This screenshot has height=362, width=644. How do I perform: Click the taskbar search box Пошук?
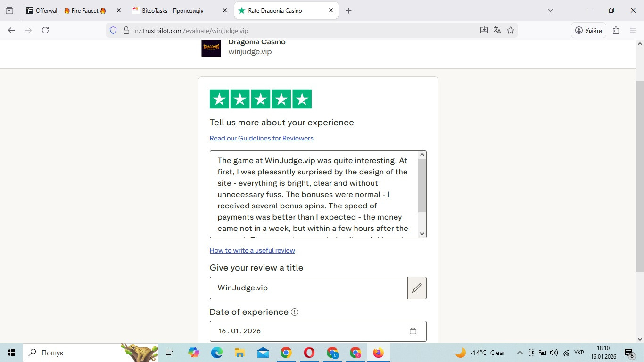(91, 353)
